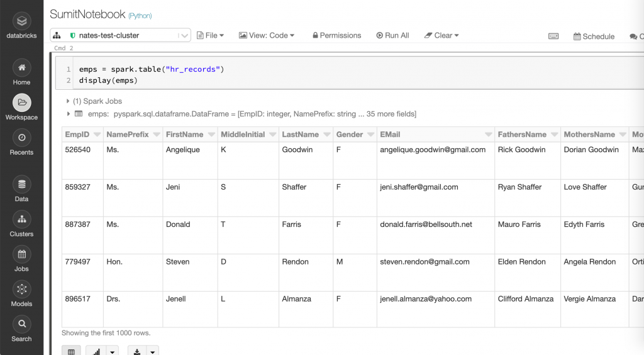Expand the emps DataFrame schema
Image resolution: width=644 pixels, height=355 pixels.
[68, 114]
